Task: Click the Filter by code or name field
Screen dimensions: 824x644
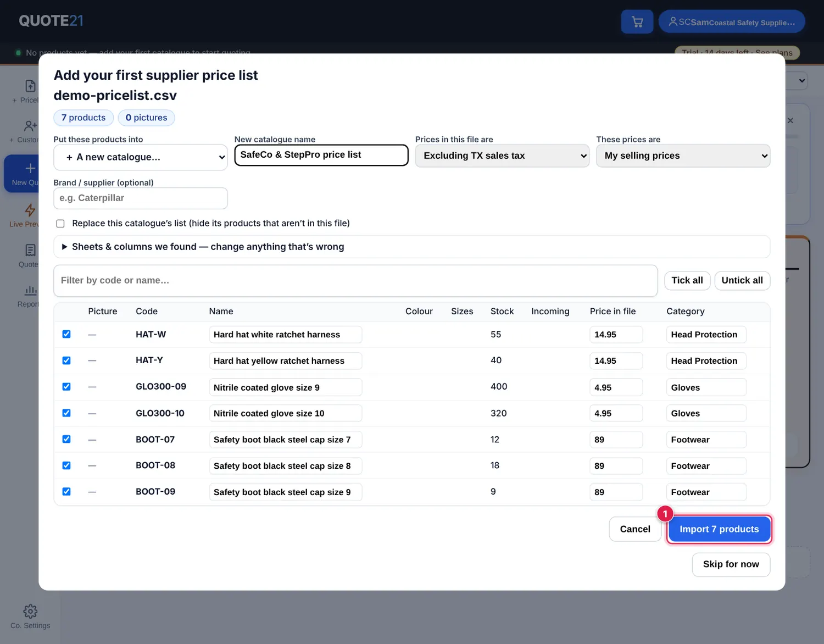Action: pos(355,281)
